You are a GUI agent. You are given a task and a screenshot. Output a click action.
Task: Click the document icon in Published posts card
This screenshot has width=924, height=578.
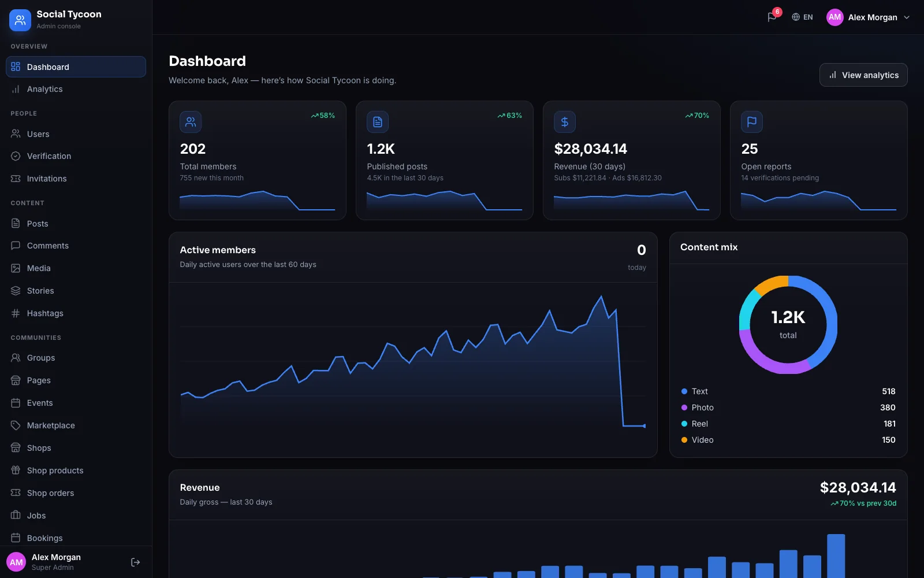(378, 122)
